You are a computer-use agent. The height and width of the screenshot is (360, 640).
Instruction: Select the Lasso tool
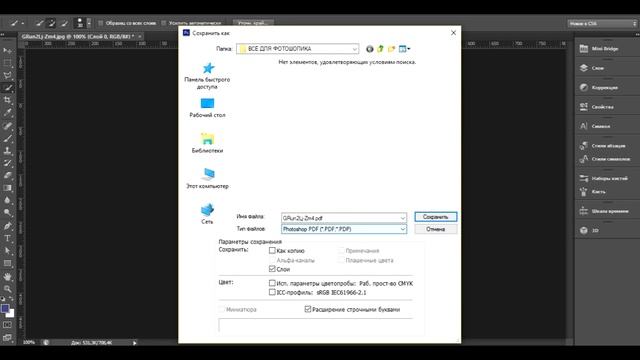click(x=7, y=75)
